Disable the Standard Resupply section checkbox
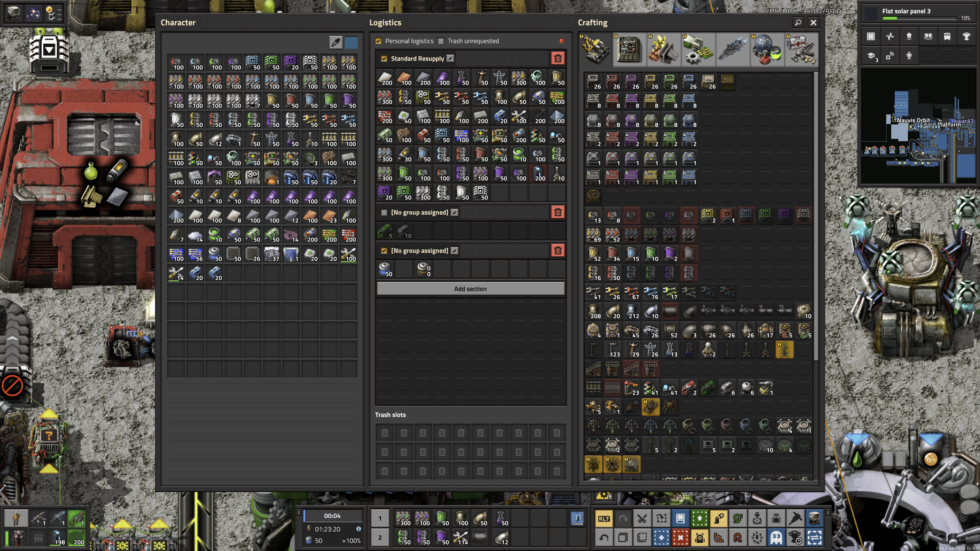The image size is (980, 551). [384, 59]
